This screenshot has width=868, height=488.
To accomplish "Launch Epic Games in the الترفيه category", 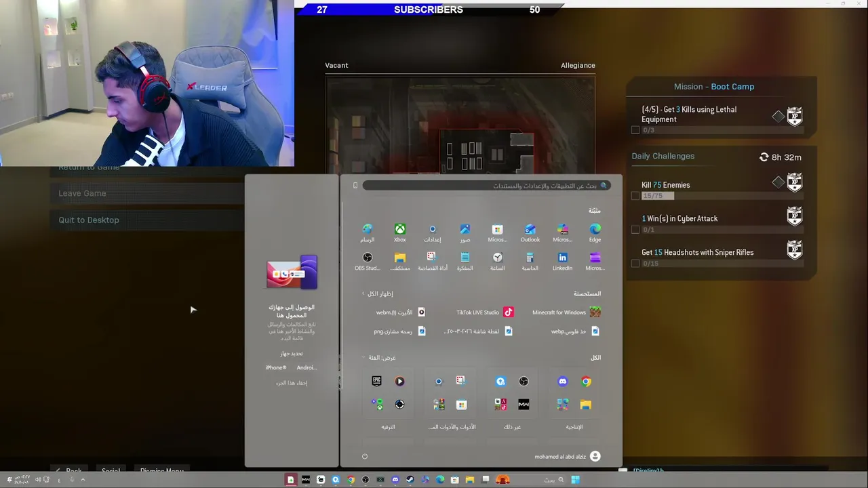I will click(376, 382).
